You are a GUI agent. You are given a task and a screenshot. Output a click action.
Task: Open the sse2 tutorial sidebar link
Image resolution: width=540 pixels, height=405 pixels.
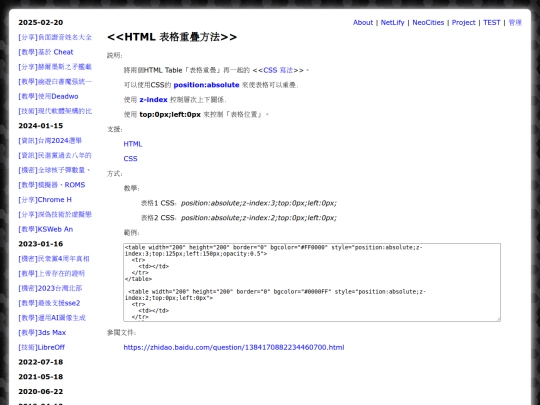(x=49, y=303)
